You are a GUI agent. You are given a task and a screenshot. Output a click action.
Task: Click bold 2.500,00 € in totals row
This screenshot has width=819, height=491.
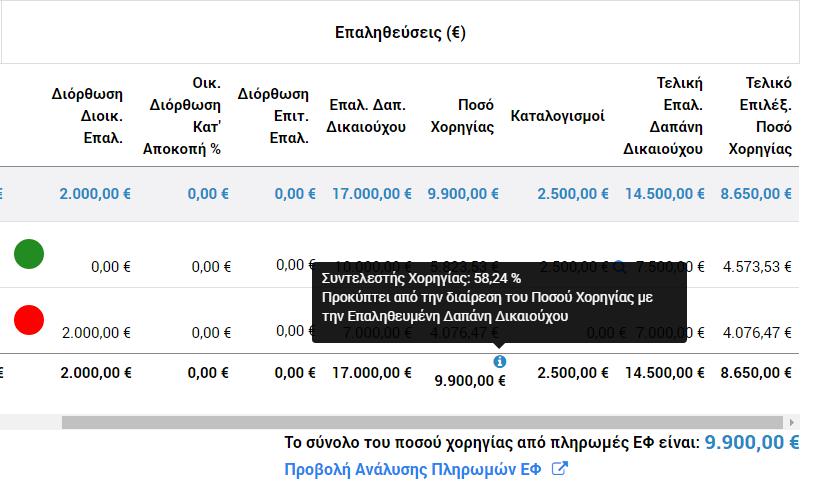[x=573, y=373]
